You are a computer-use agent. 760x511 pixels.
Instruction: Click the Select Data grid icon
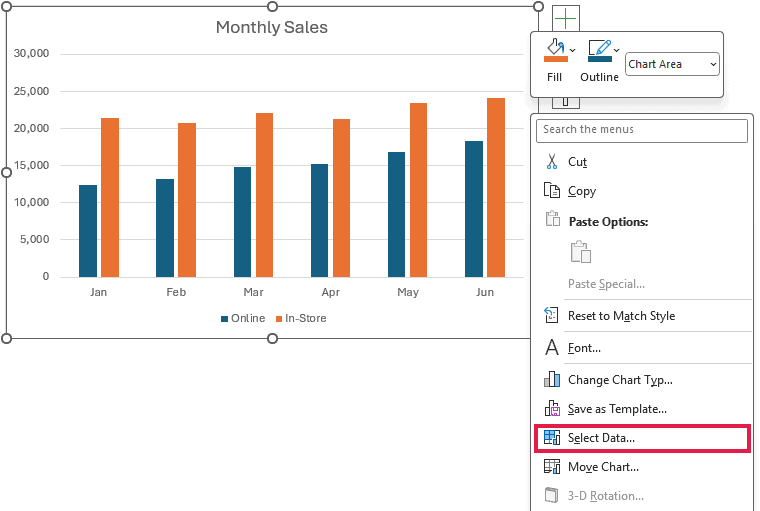552,437
